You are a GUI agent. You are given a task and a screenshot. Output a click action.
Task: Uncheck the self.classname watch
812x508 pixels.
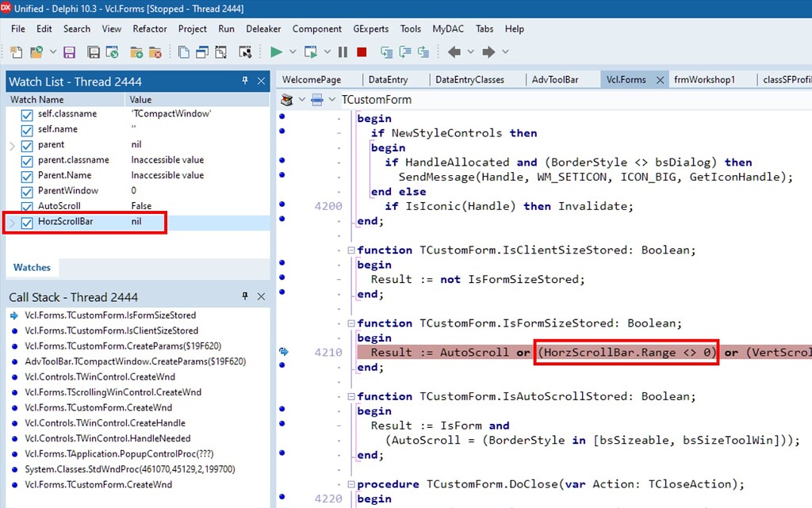click(x=27, y=114)
